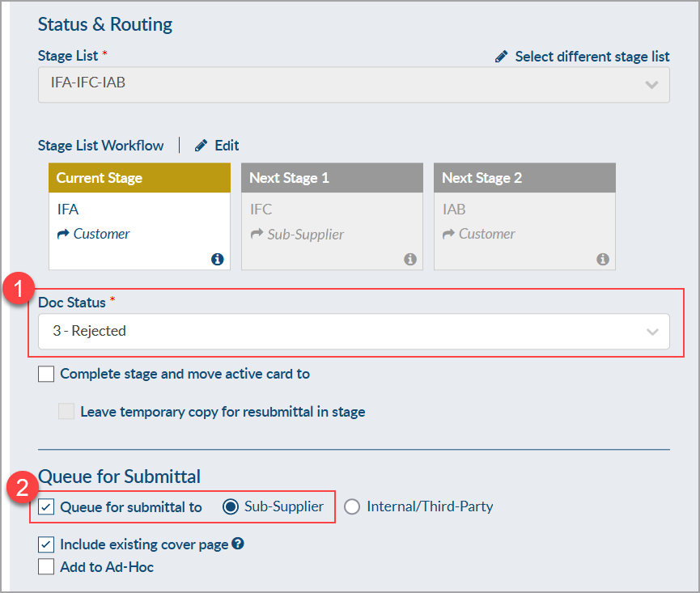Choose the Sub-Supplier radio button
The image size is (700, 593).
(230, 507)
